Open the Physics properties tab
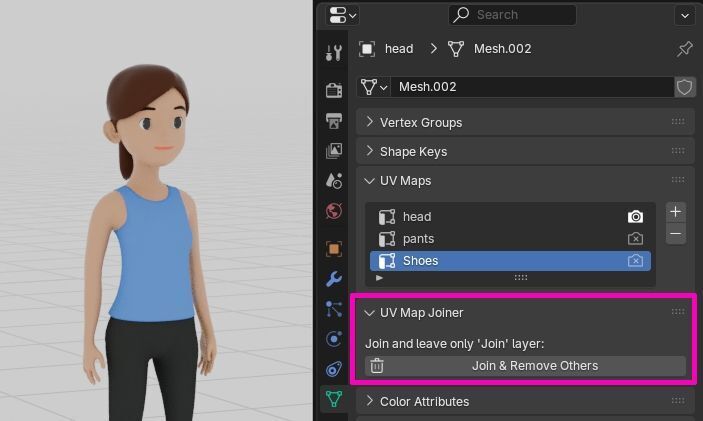The image size is (703, 421). pos(334,339)
